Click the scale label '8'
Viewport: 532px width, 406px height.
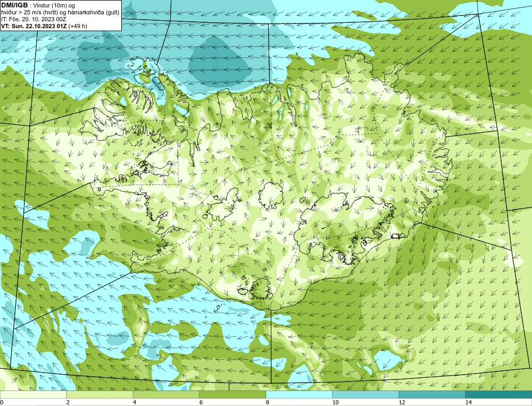[268, 403]
